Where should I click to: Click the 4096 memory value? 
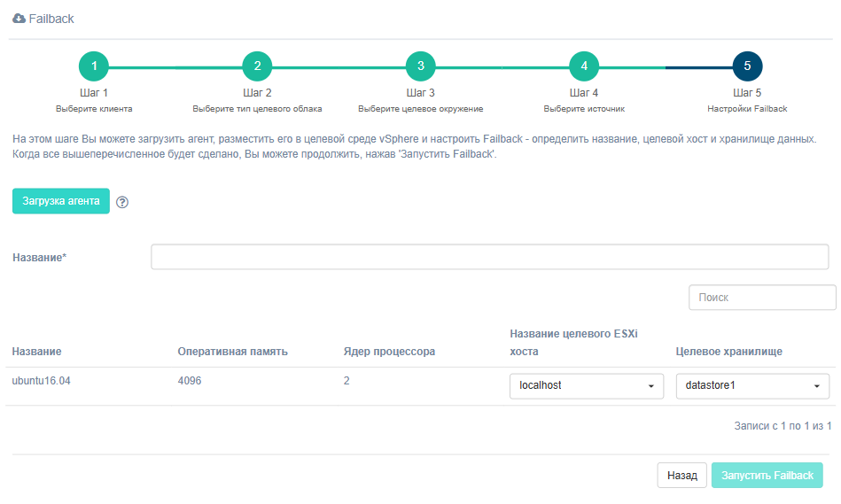pyautogui.click(x=190, y=381)
